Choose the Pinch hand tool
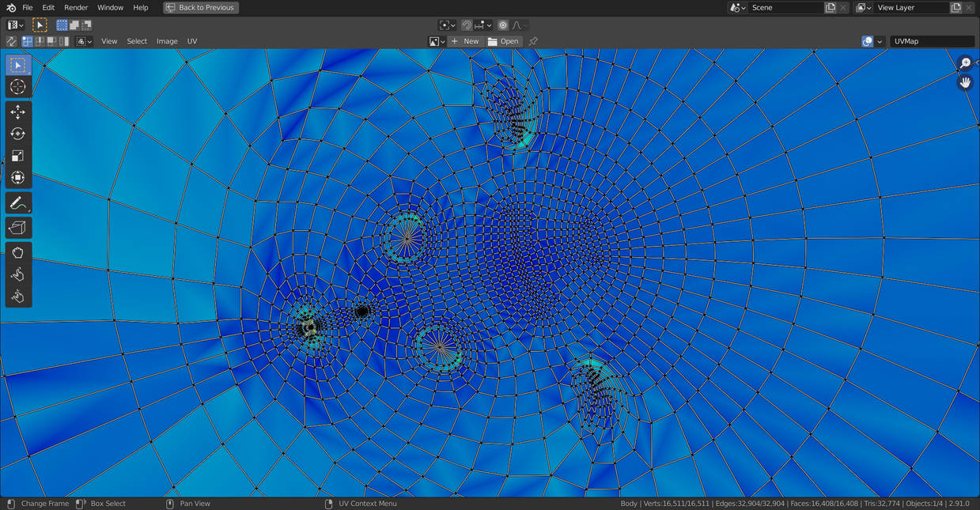The width and height of the screenshot is (980, 510). [18, 297]
